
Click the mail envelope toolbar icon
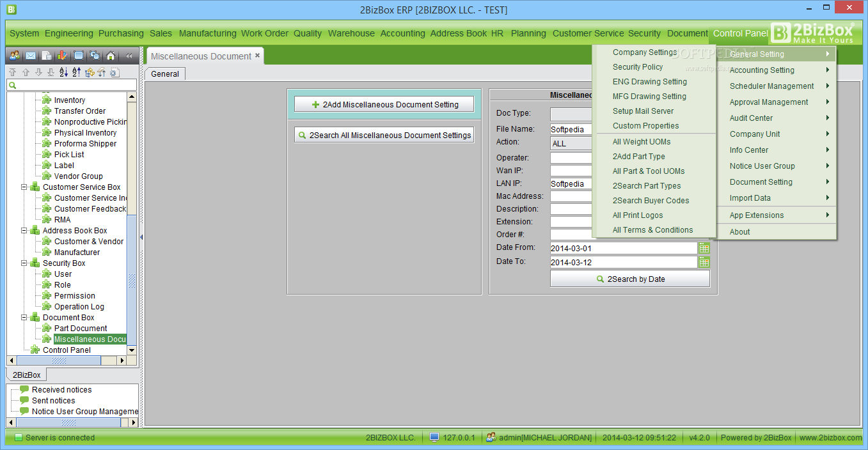click(x=30, y=56)
